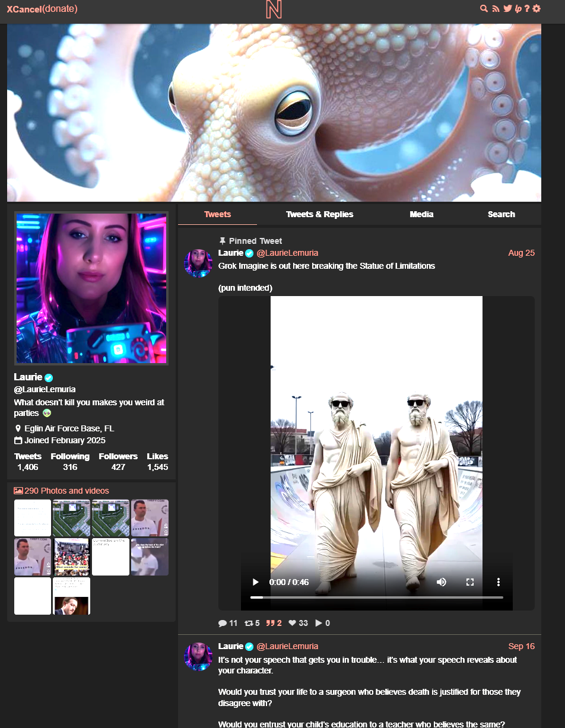Click the location pin icon beside Eglin
The width and height of the screenshot is (565, 728).
[x=18, y=428]
